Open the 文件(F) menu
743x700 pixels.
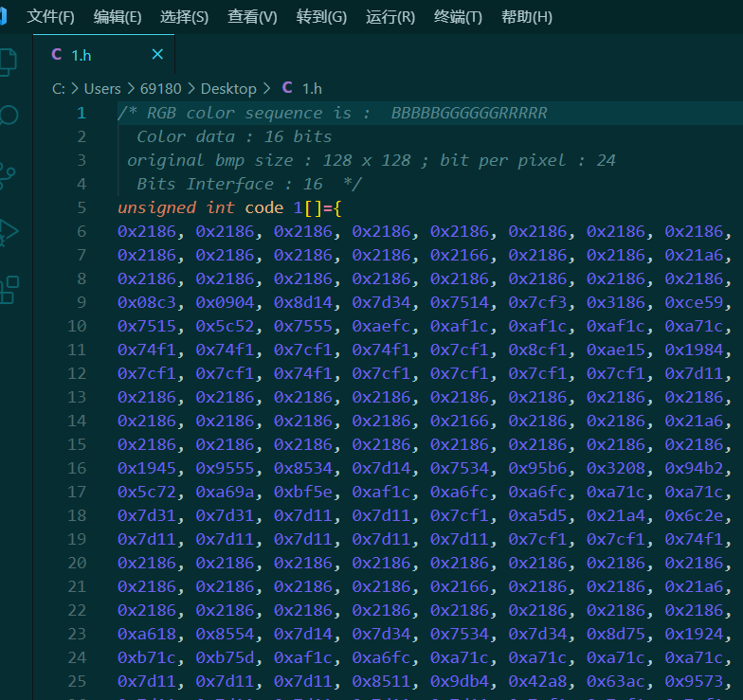point(51,17)
